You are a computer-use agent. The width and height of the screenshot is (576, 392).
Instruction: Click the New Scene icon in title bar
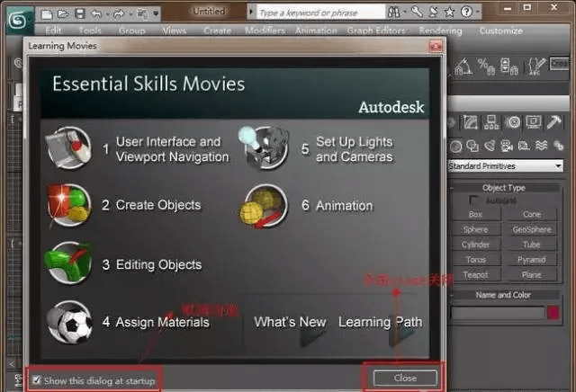[47, 14]
